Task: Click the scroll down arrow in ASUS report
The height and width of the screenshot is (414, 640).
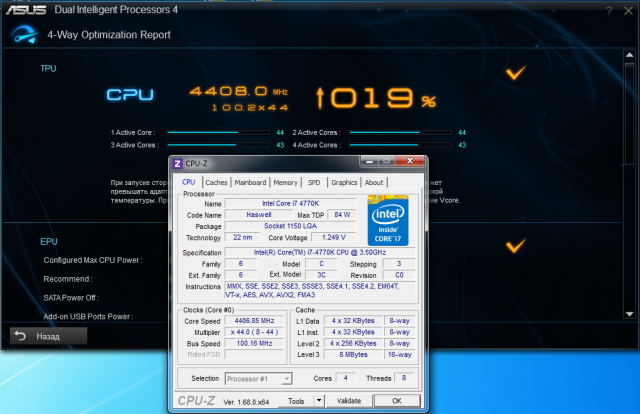Action: point(629,314)
